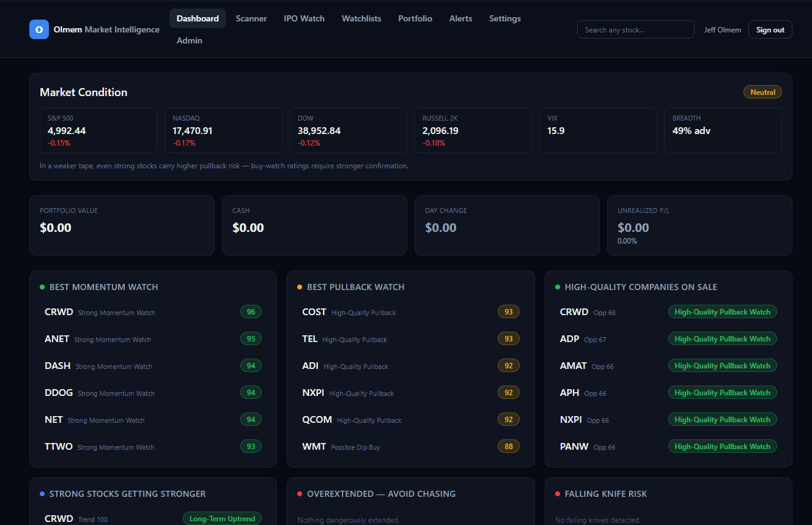Open DASH momentum watch row
Image resolution: width=812 pixels, height=525 pixels.
pos(153,366)
